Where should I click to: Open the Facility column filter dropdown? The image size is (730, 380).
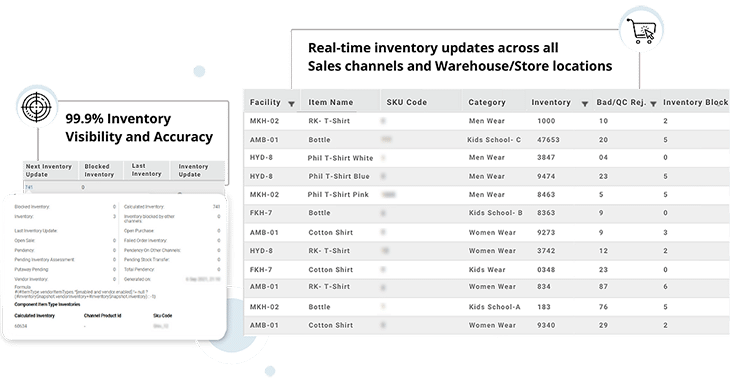pyautogui.click(x=291, y=104)
